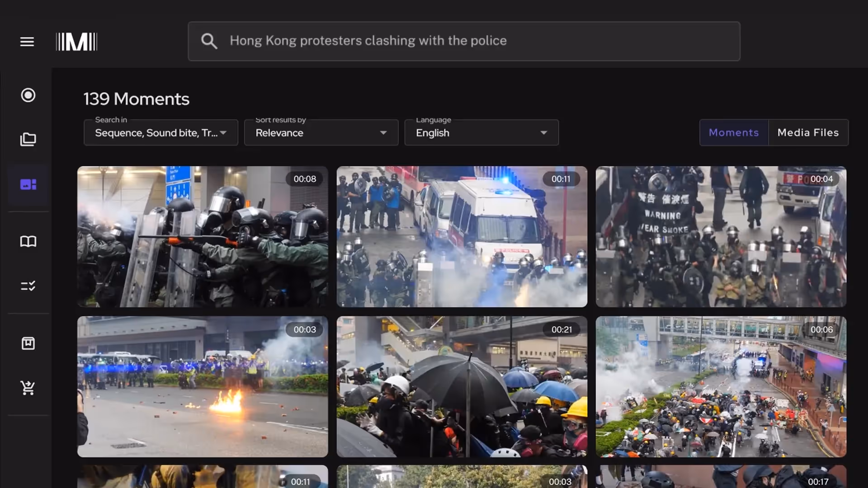Viewport: 868px width, 488px height.
Task: Open the record circle sidebar icon
Action: click(x=28, y=95)
